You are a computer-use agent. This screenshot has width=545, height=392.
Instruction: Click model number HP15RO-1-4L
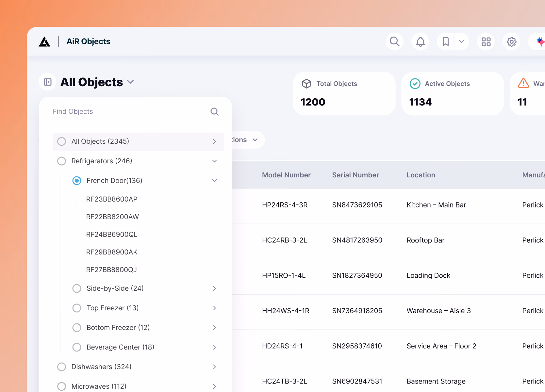pos(284,276)
